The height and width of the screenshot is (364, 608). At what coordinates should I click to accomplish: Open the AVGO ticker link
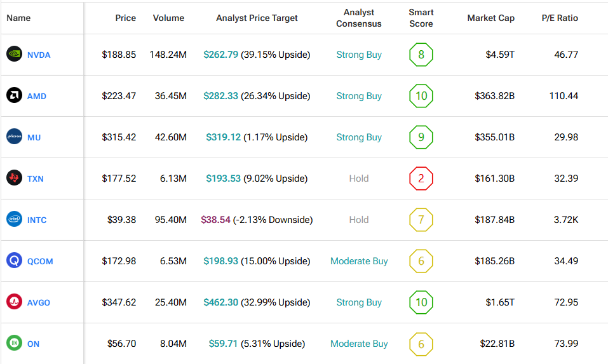pos(39,303)
